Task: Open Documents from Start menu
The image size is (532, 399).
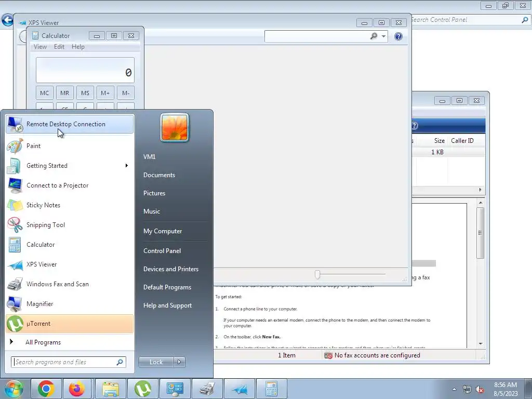Action: pyautogui.click(x=159, y=175)
